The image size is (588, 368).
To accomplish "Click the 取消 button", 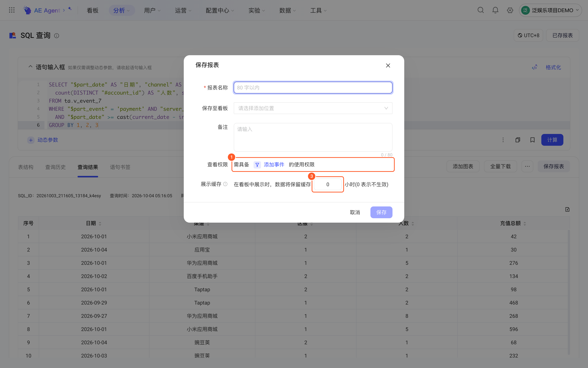I will (355, 212).
